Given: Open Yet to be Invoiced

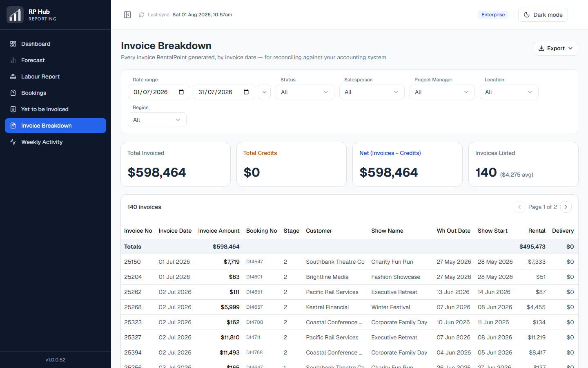Looking at the screenshot, I should pyautogui.click(x=56, y=109).
